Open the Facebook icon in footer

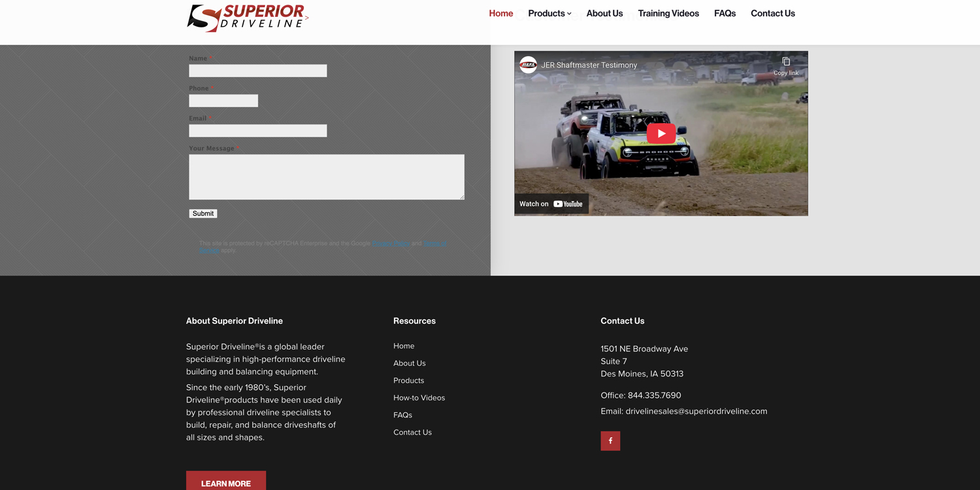click(x=610, y=441)
